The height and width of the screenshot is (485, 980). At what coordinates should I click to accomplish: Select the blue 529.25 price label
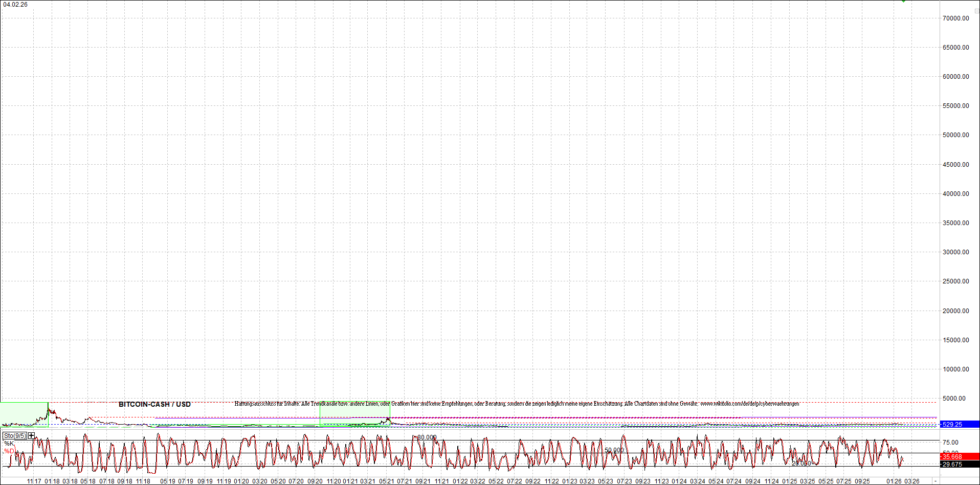[x=959, y=424]
